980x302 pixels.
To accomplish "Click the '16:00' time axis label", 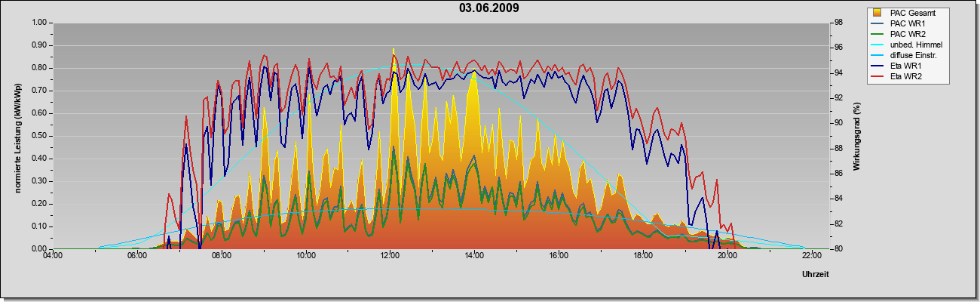I will coord(559,256).
